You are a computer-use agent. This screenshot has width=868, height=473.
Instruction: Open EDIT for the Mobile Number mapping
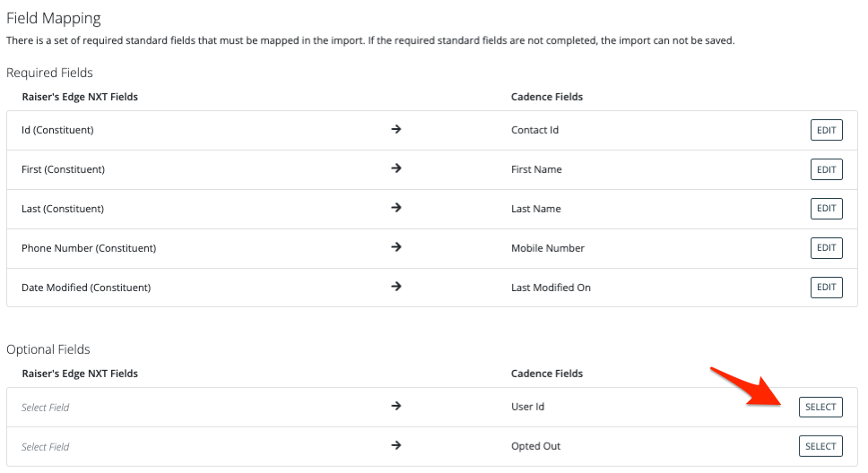(826, 248)
